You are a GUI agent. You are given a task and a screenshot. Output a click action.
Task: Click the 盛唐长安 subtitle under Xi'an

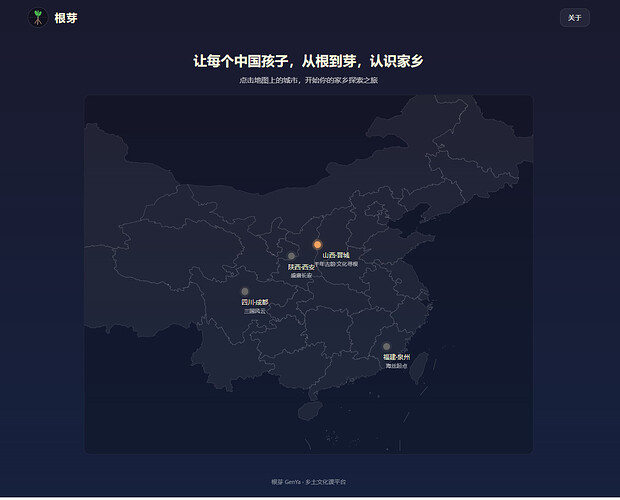301,275
